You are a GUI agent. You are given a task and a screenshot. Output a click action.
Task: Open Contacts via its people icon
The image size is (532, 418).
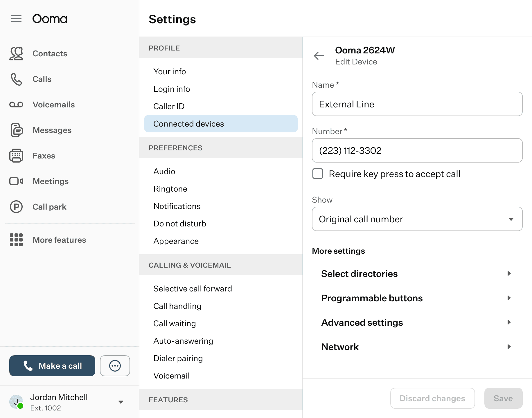point(16,54)
